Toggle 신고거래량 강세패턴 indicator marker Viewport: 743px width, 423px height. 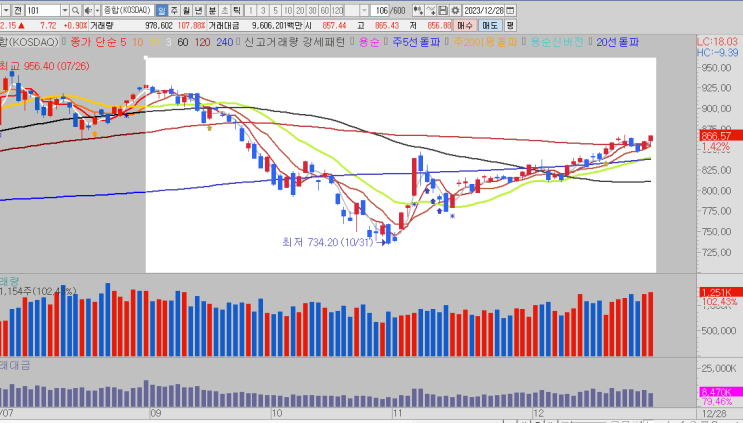[238, 42]
